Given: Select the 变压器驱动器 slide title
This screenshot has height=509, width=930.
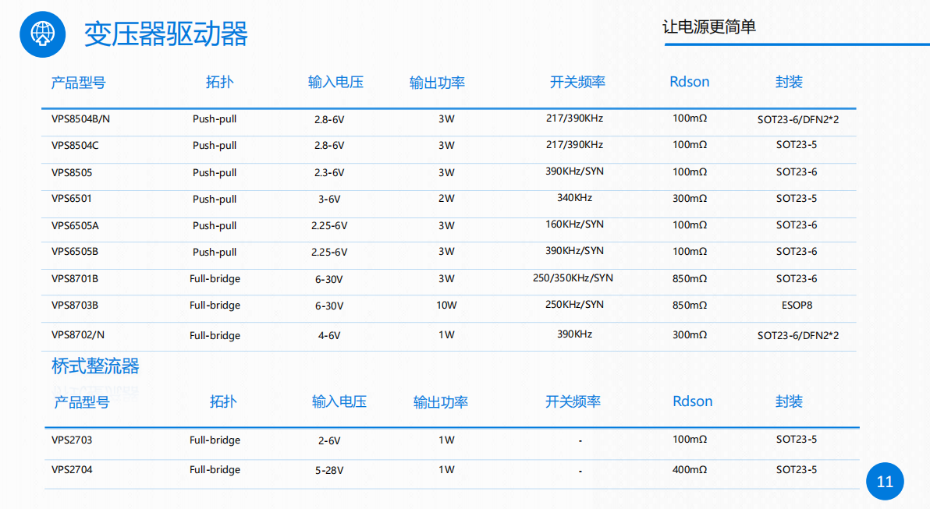Looking at the screenshot, I should pyautogui.click(x=165, y=34).
